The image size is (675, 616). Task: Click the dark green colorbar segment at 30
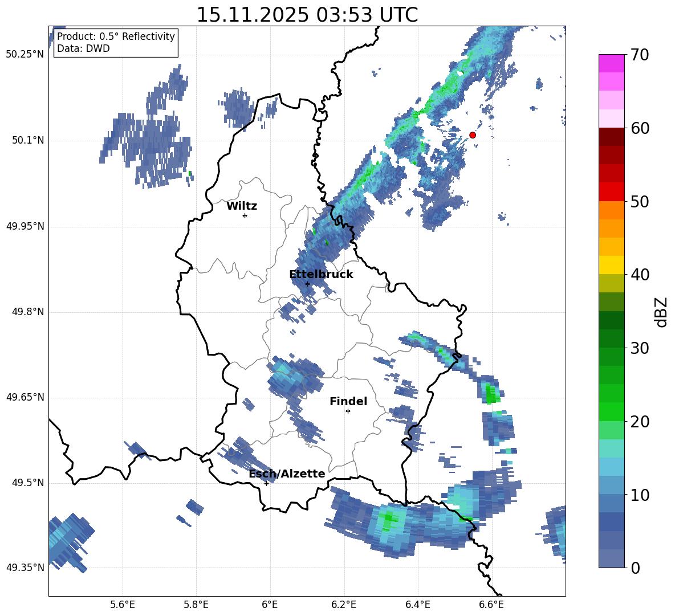click(611, 338)
